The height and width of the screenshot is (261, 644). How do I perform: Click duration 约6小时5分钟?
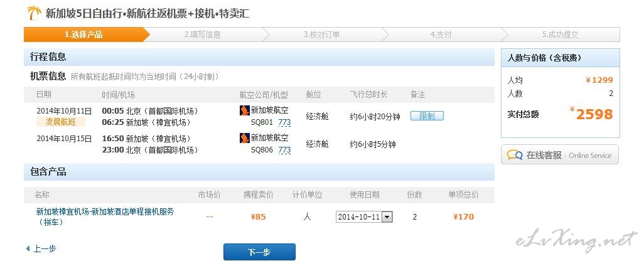(x=372, y=144)
